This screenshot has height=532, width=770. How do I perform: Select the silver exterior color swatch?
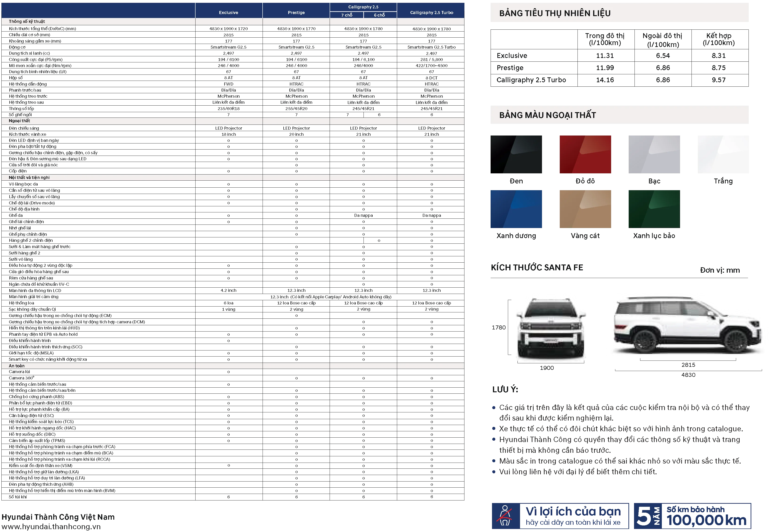654,154
